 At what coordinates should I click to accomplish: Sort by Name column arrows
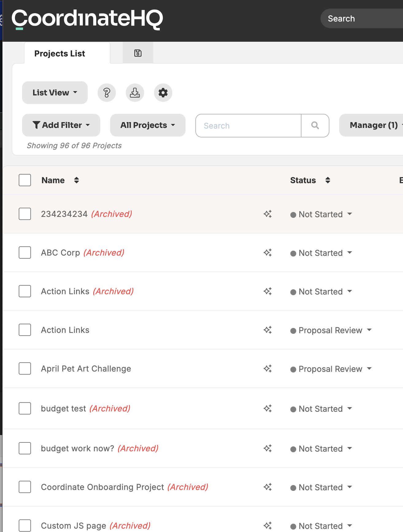(x=76, y=180)
